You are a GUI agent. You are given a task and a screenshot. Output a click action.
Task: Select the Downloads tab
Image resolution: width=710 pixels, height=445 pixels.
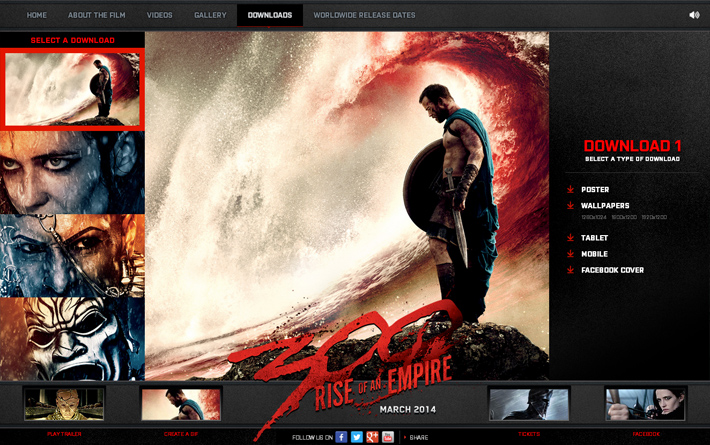(x=270, y=15)
